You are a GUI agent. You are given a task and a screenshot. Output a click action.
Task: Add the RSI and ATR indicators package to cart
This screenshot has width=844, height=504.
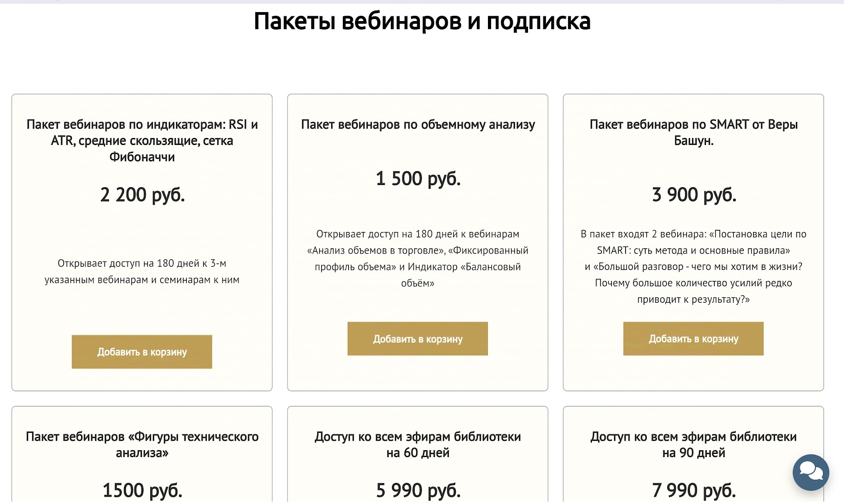pyautogui.click(x=142, y=352)
